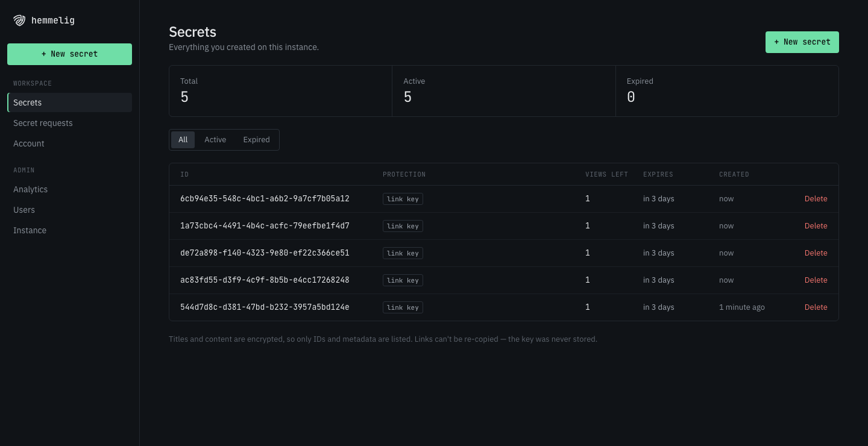Image resolution: width=868 pixels, height=446 pixels.
Task: Delete secret 544d7d8c-d381-47bd-b232-3957a5bd124e
Action: (816, 307)
